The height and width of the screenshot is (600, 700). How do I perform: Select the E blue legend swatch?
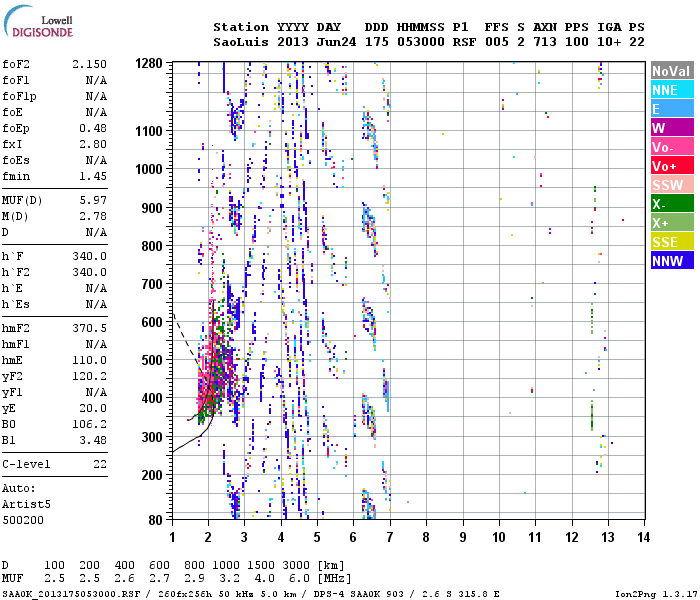[x=672, y=108]
